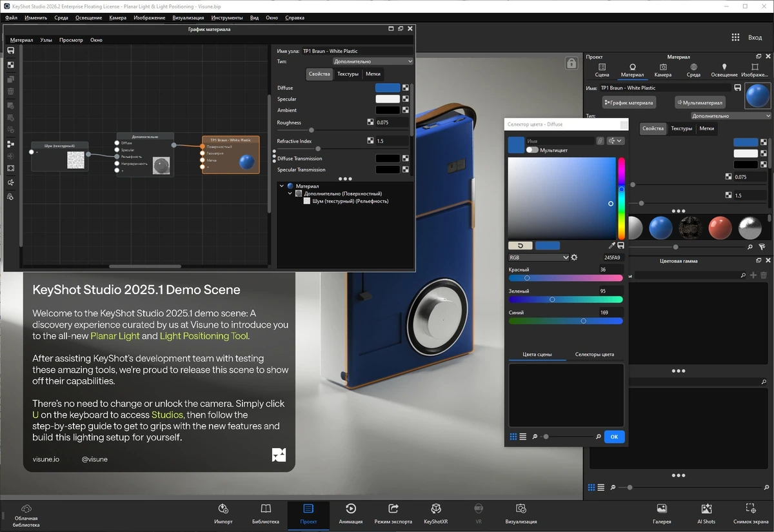Click add color plus icon in Цветовая гамма panel

coord(753,275)
